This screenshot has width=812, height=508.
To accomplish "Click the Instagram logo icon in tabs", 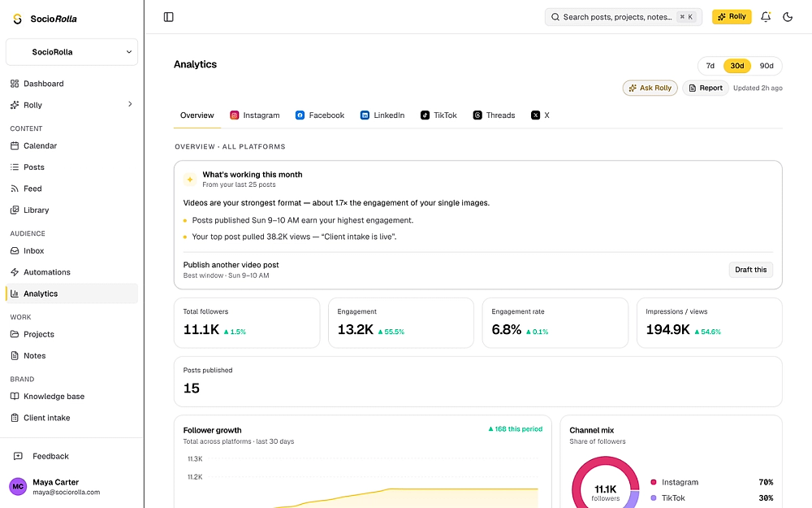I will point(235,115).
